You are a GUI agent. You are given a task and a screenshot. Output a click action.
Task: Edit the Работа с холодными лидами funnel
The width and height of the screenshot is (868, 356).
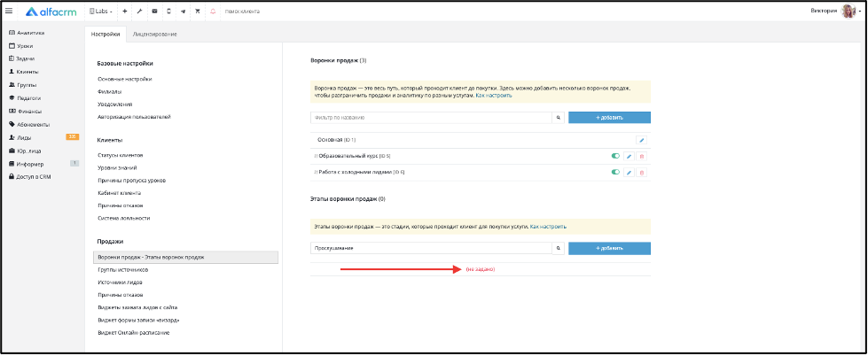tap(629, 173)
